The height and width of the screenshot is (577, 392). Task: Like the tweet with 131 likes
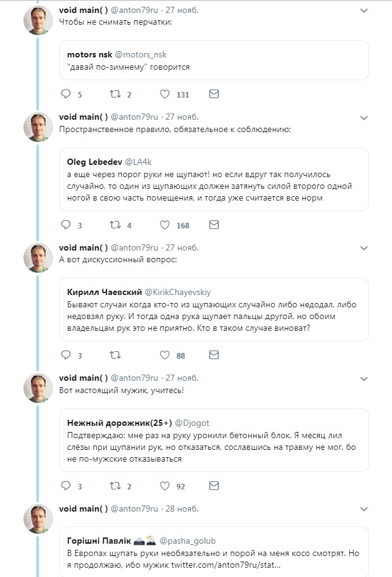tap(165, 94)
